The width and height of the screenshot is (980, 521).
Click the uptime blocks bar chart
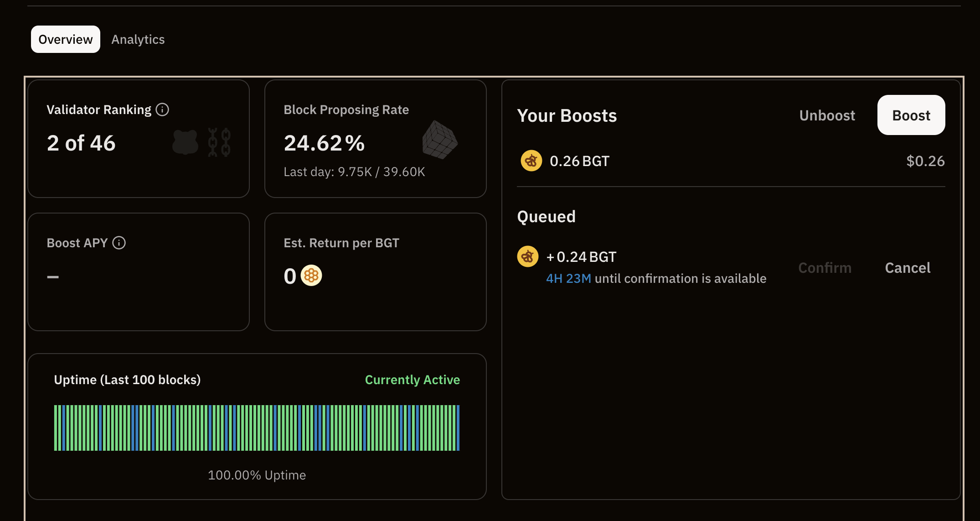257,427
